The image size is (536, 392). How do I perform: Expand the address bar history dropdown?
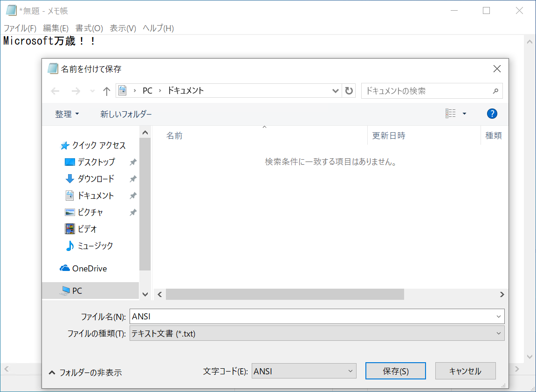(x=335, y=91)
